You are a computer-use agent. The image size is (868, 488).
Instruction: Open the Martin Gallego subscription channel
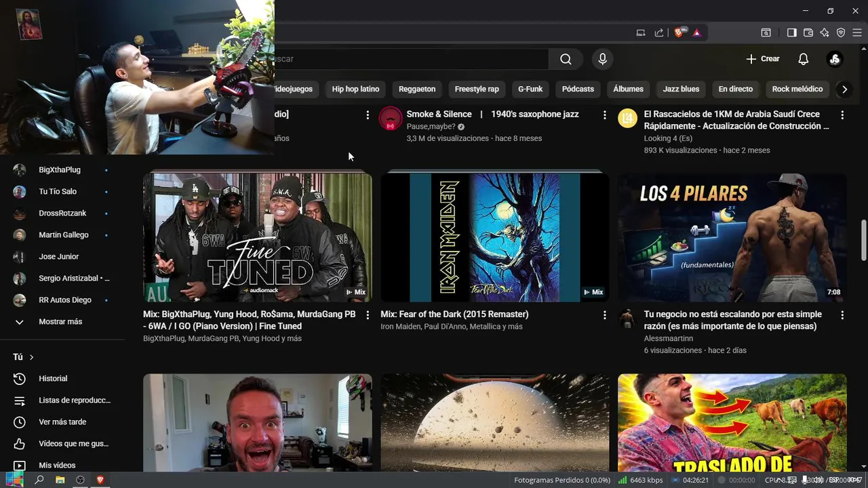[x=62, y=235]
